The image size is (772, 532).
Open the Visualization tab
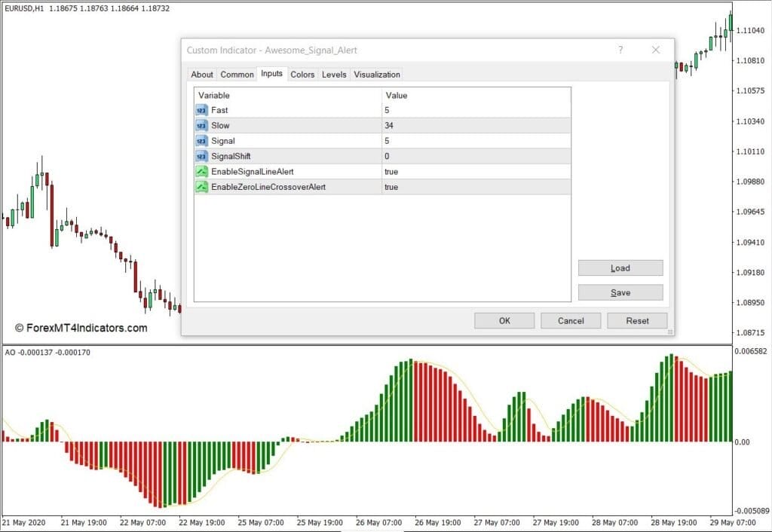click(377, 75)
